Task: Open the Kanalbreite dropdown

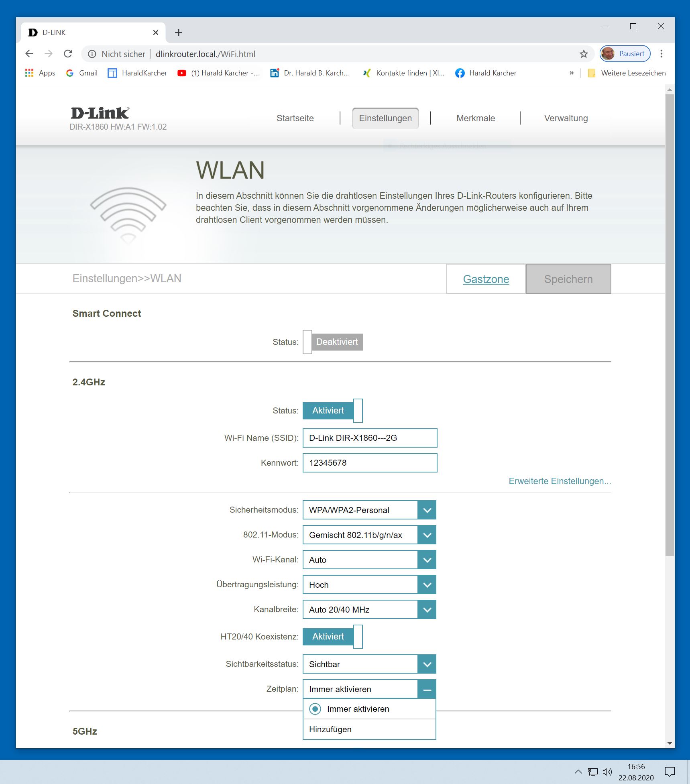Action: coord(369,610)
